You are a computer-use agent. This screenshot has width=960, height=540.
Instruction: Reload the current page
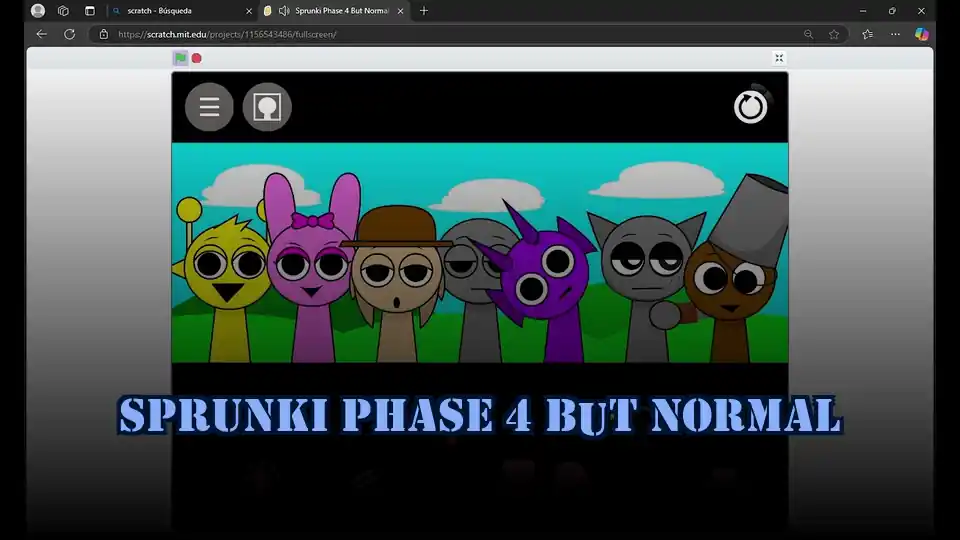(x=70, y=34)
